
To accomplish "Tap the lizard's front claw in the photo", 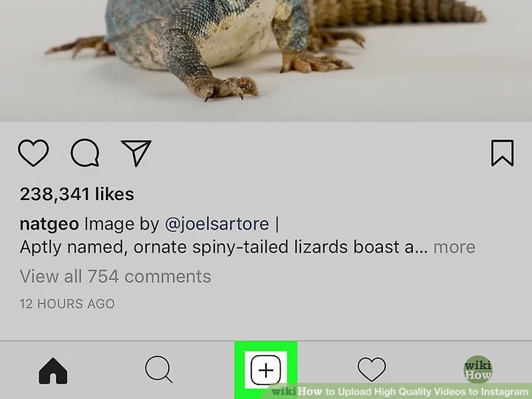I will [222, 88].
